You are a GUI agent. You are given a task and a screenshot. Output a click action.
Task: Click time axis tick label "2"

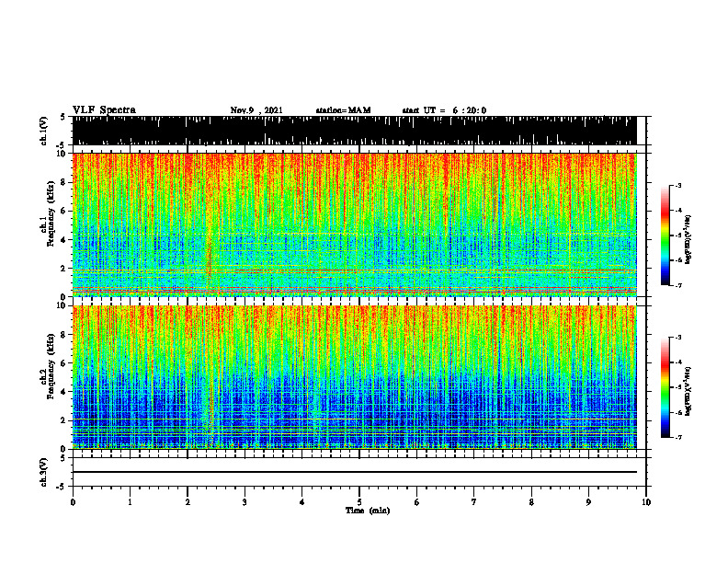pyautogui.click(x=188, y=502)
